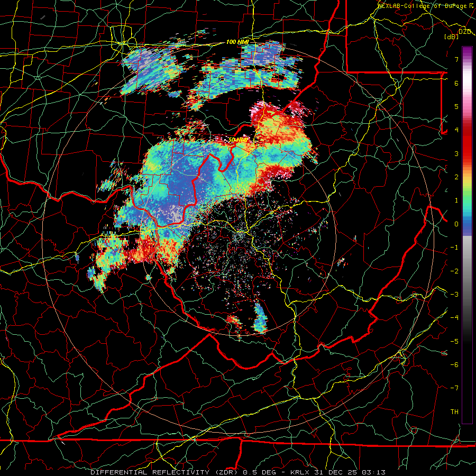Viewport: 476px width, 476px height.
Task: Click the color scale tick labeled 1
Action: [456, 200]
